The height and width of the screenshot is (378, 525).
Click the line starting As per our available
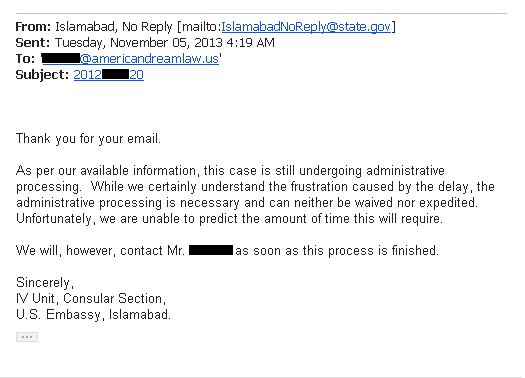pyautogui.click(x=230, y=171)
